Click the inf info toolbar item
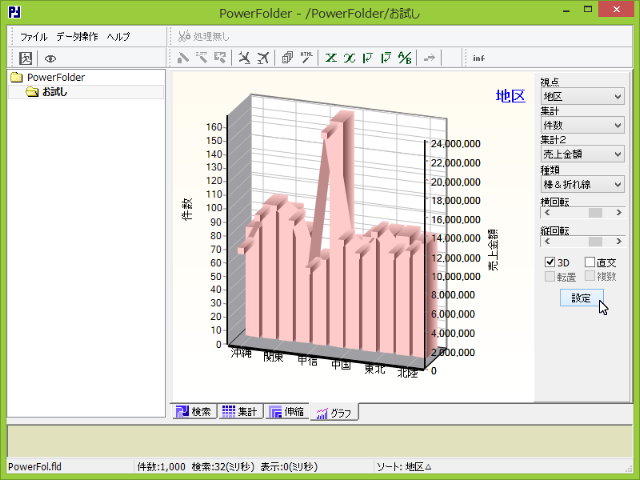 pos(479,58)
